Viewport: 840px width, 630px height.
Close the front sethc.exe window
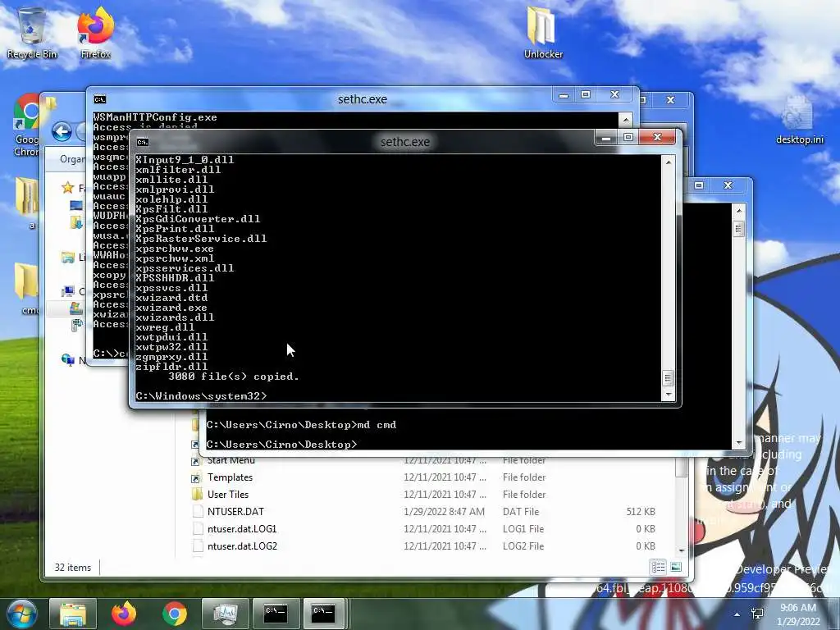pyautogui.click(x=657, y=137)
